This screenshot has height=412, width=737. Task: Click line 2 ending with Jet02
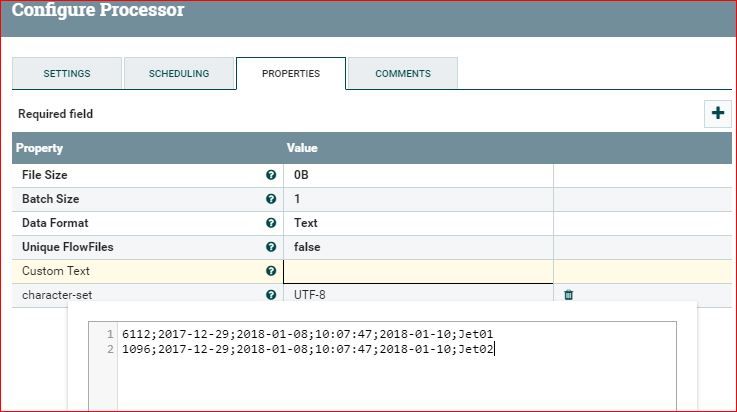[x=308, y=349]
